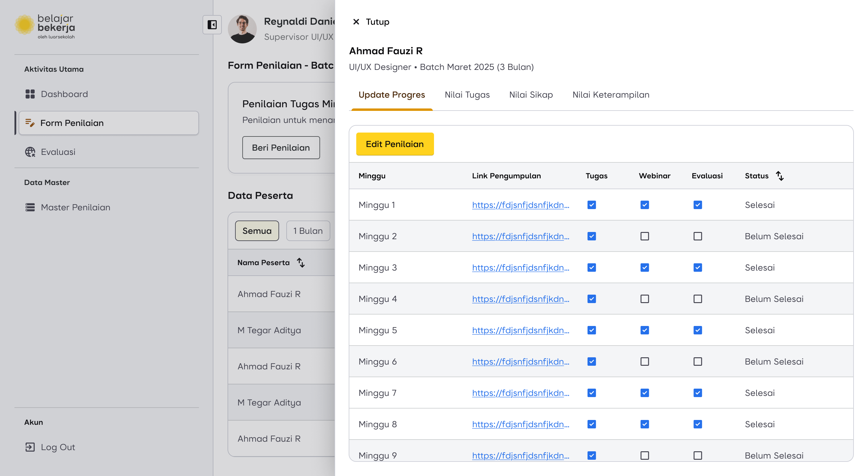The width and height of the screenshot is (868, 476).
Task: Sort table by the Status column arrows
Action: tap(779, 176)
